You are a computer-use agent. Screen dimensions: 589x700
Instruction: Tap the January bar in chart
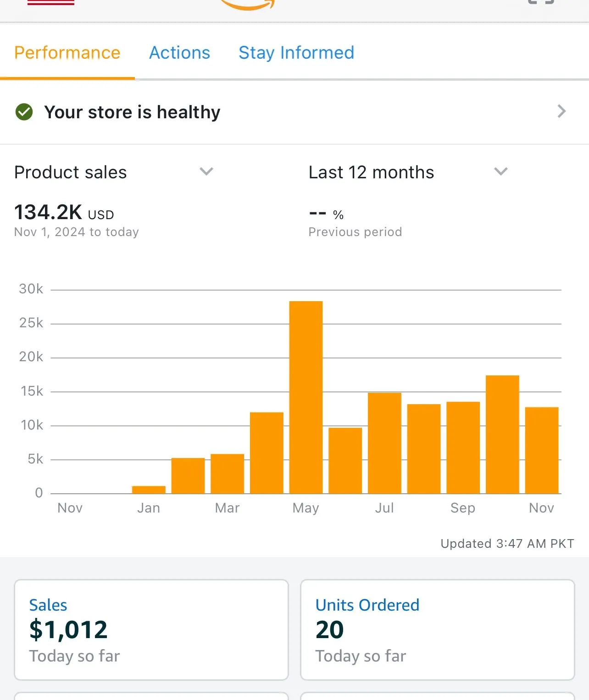tap(149, 490)
